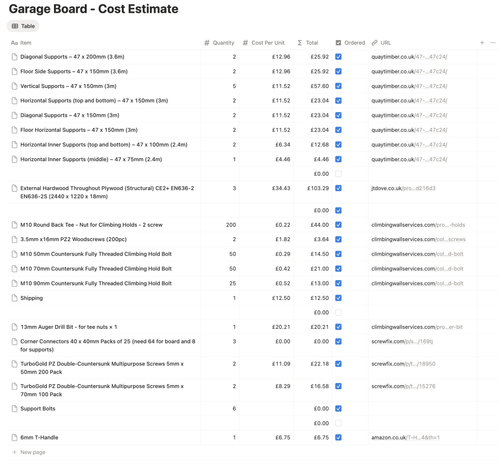Image resolution: width=500 pixels, height=464 pixels.
Task: Open page icon for M10 50mm Countersunk Bolt
Action: tap(14, 254)
